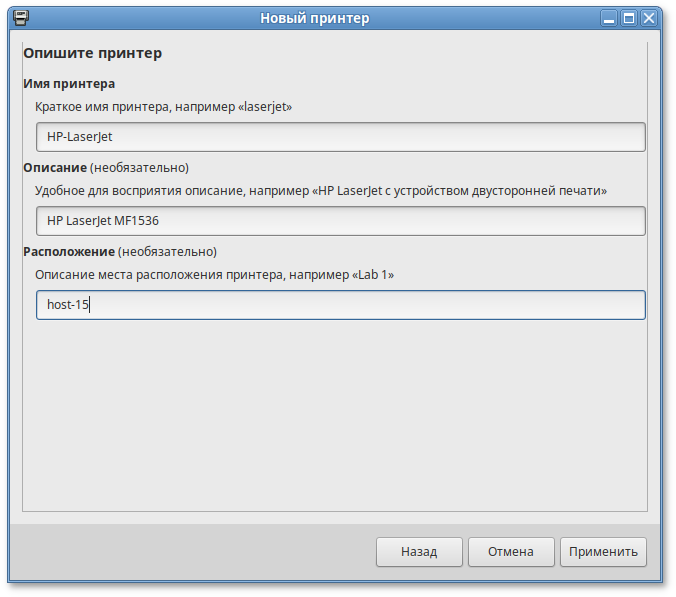Screen dimensions: 676x597
Task: Minimize the Новый принтер window
Action: pyautogui.click(x=609, y=18)
